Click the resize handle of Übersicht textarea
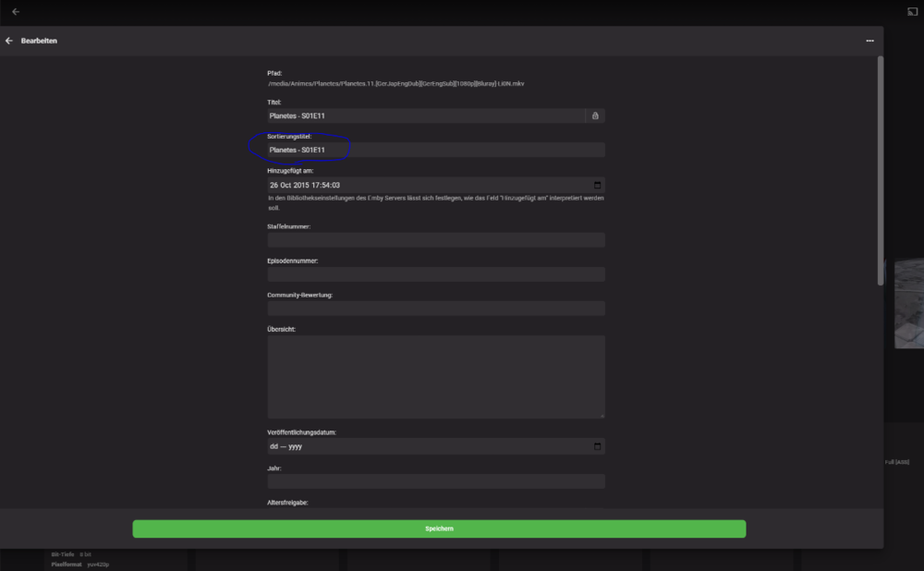Image resolution: width=924 pixels, height=571 pixels. 602,415
